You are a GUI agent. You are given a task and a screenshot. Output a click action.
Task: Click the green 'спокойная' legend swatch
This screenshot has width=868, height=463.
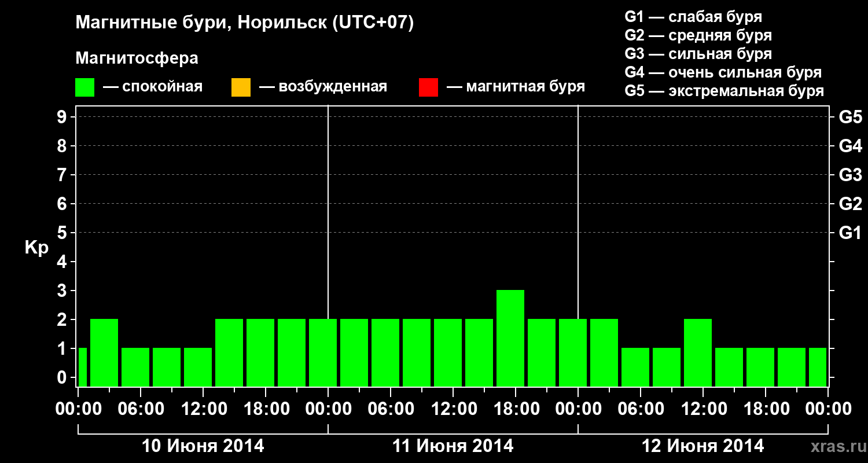point(85,87)
